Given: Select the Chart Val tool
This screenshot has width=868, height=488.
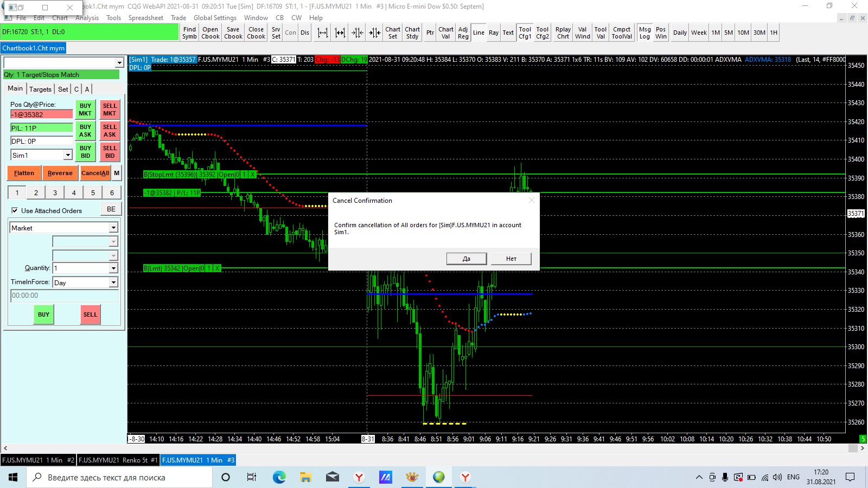Looking at the screenshot, I should 446,33.
